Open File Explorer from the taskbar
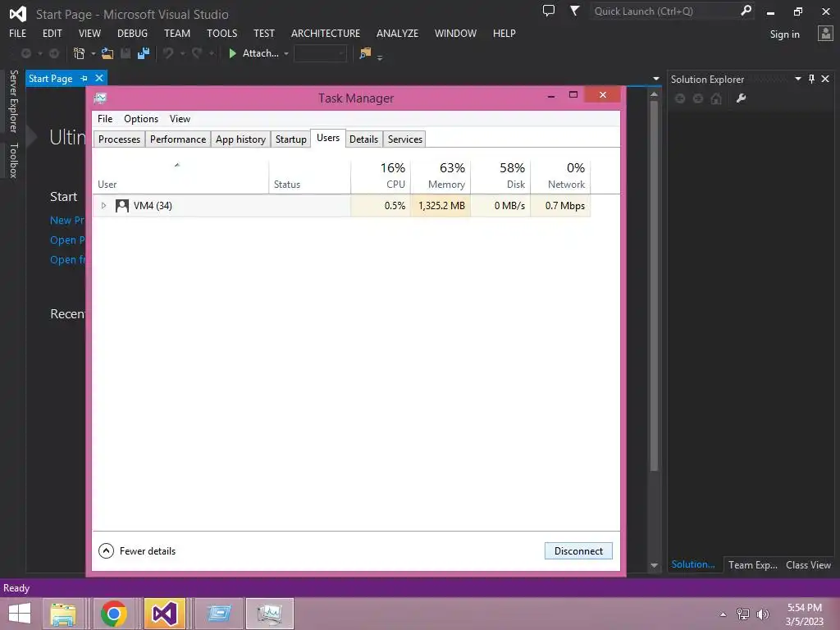This screenshot has width=840, height=630. pyautogui.click(x=63, y=614)
